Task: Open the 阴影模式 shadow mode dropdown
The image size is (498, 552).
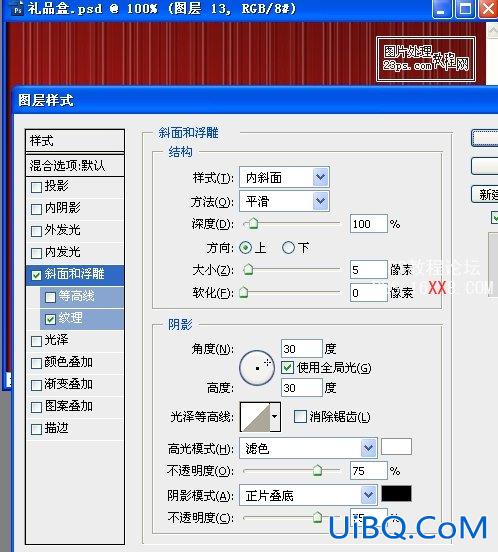Action: pos(308,495)
